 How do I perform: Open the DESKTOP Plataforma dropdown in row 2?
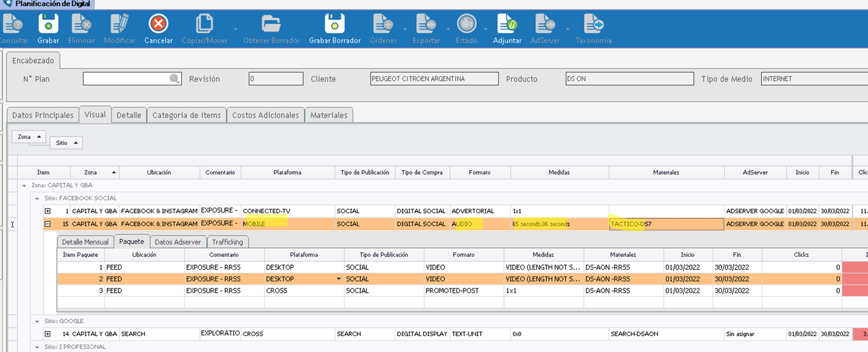(x=339, y=279)
